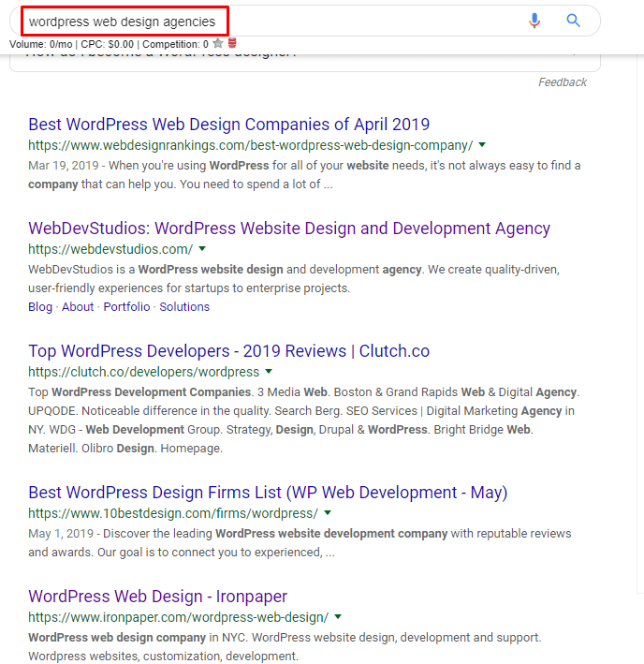Click the Volume: 0/mo keyword stat

pos(40,44)
